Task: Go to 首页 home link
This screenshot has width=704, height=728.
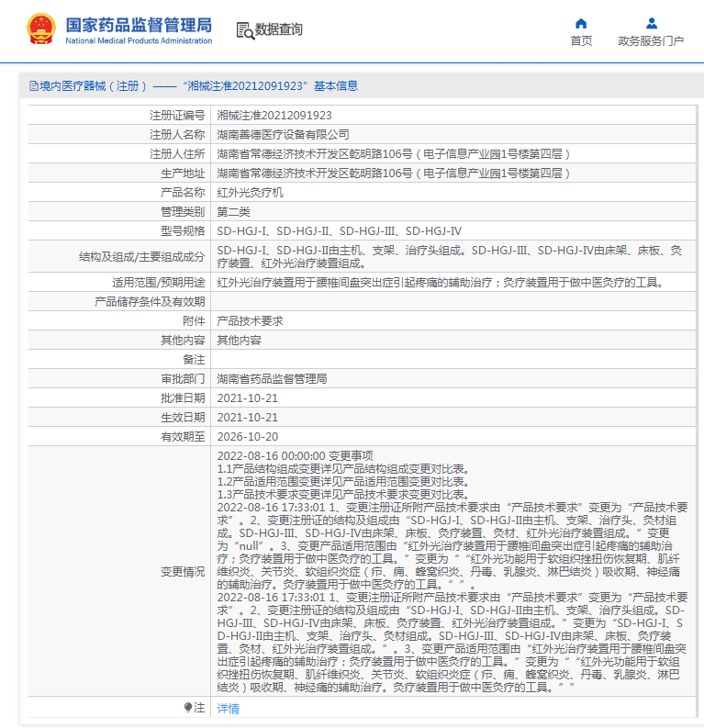Action: (x=581, y=41)
